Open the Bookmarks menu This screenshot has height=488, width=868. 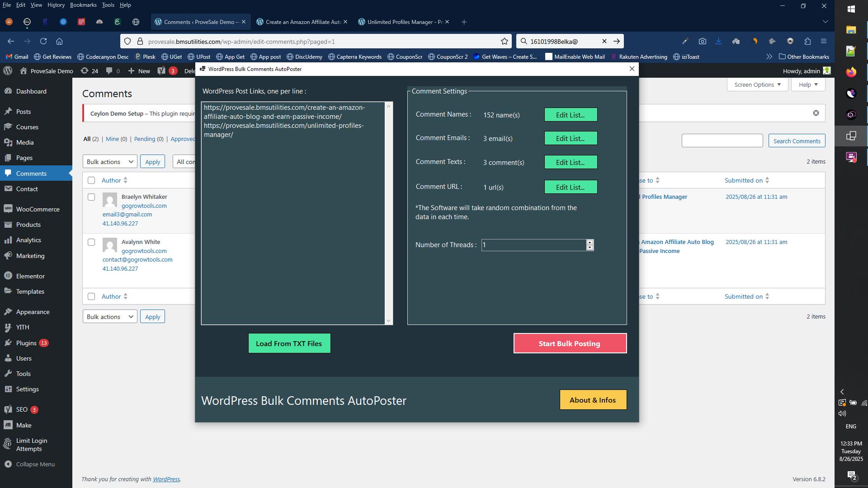coord(83,5)
